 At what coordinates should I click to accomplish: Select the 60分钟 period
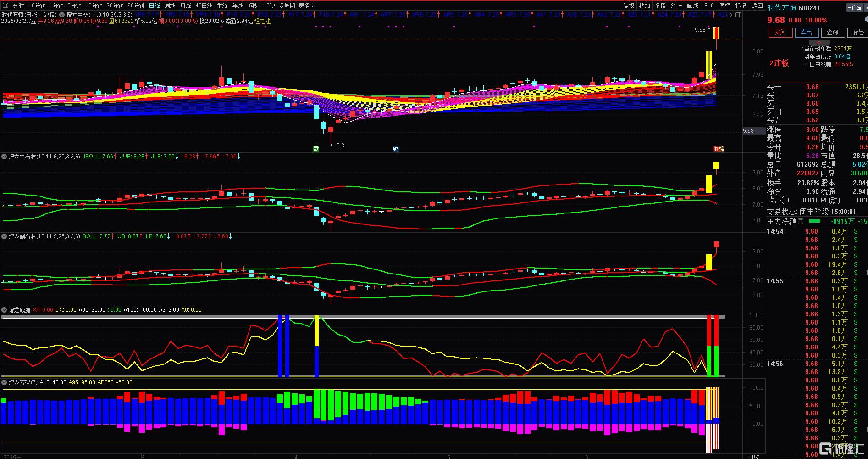[x=136, y=6]
